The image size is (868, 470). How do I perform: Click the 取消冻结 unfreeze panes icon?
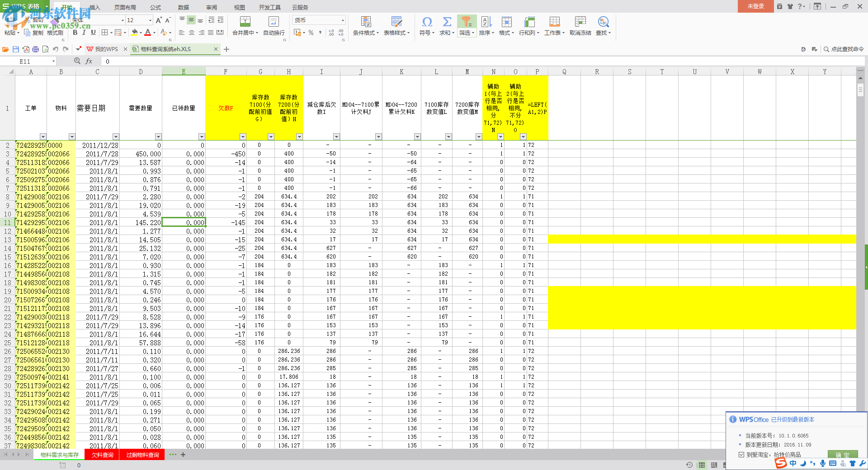[580, 22]
